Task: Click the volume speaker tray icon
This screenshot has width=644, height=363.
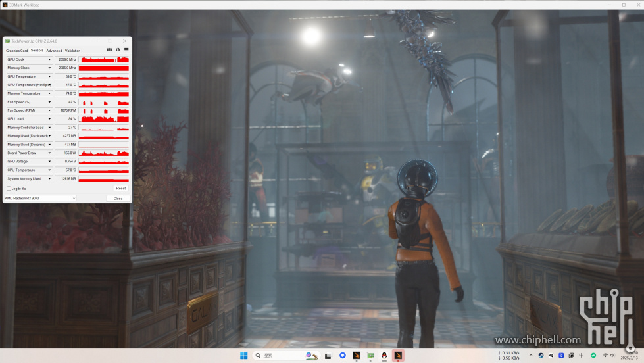Action: (612, 356)
